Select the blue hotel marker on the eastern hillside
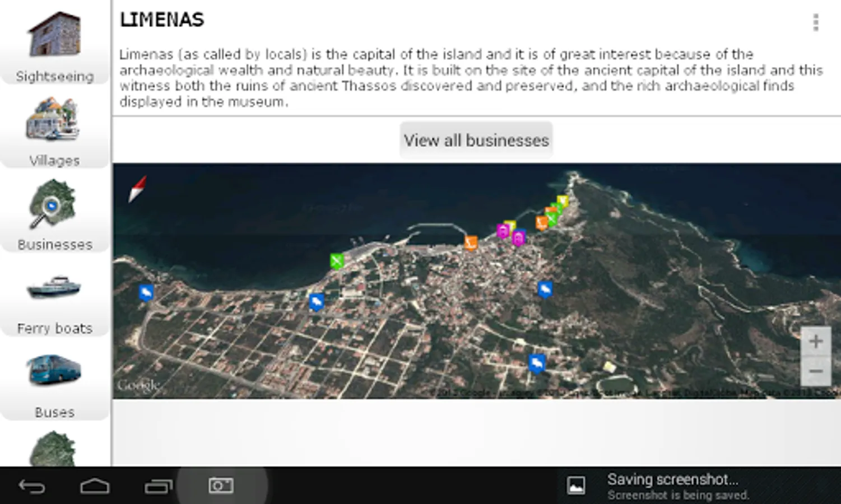 pos(545,290)
